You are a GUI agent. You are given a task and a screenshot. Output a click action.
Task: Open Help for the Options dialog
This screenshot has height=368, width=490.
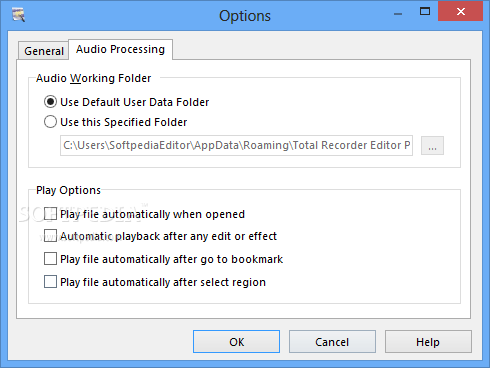point(428,342)
